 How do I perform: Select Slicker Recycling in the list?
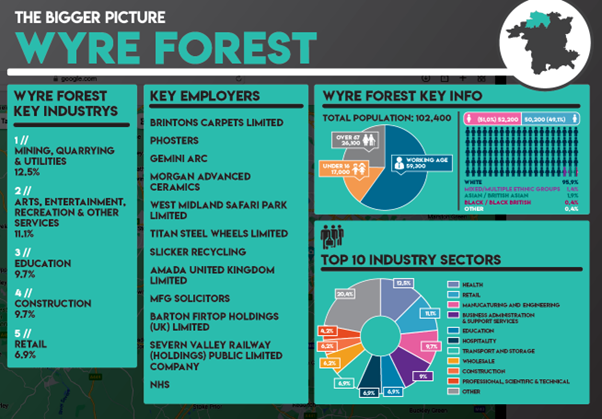pos(198,252)
